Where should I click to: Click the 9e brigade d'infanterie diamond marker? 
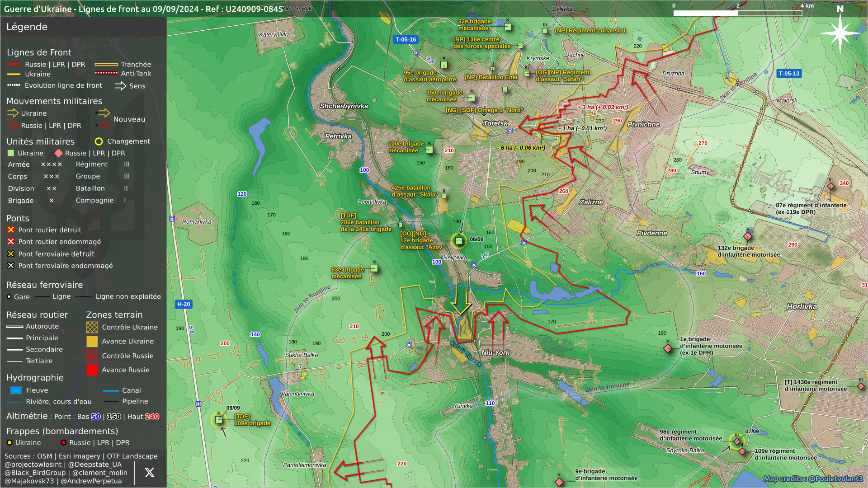(559, 482)
